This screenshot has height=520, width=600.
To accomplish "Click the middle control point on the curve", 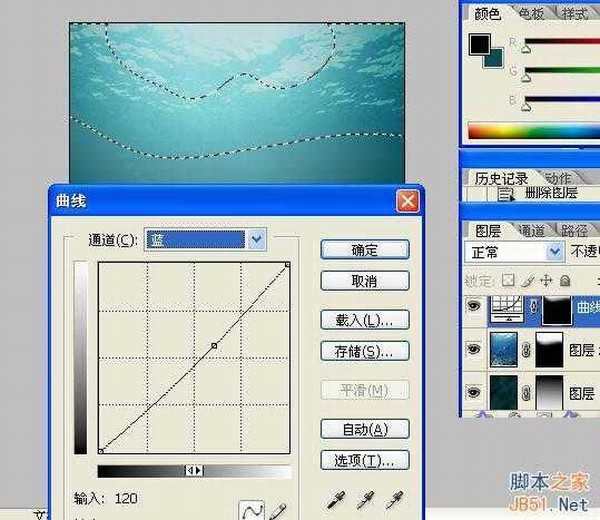I will coord(214,346).
